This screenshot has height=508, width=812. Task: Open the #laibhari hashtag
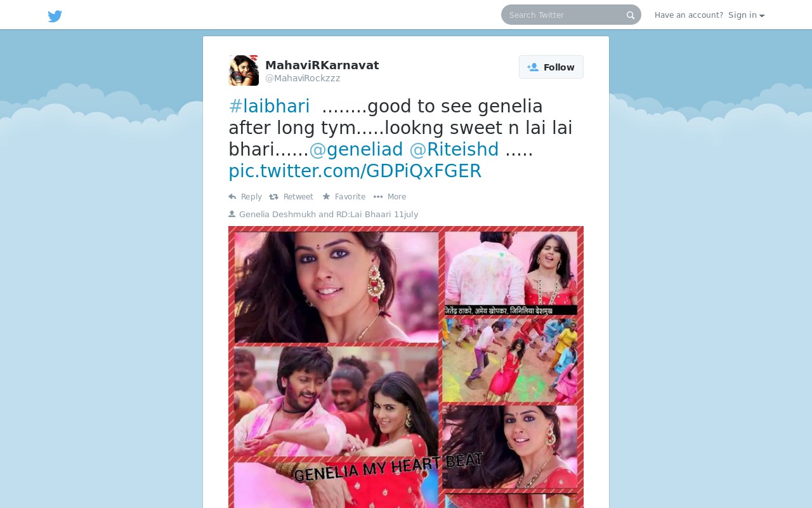click(269, 106)
